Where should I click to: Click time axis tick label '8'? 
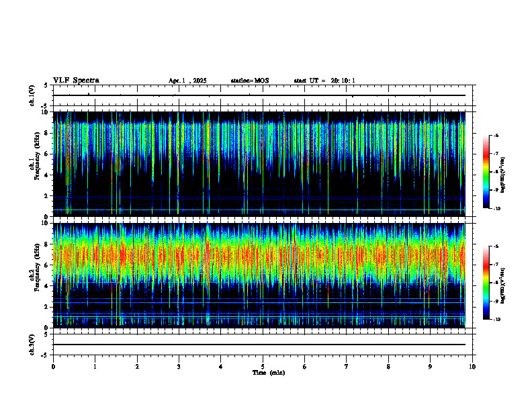click(388, 367)
